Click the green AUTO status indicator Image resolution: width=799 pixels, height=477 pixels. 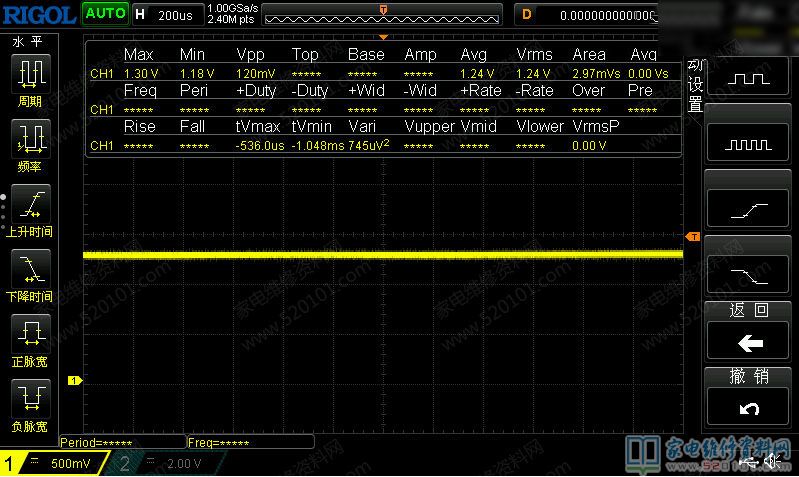click(105, 14)
